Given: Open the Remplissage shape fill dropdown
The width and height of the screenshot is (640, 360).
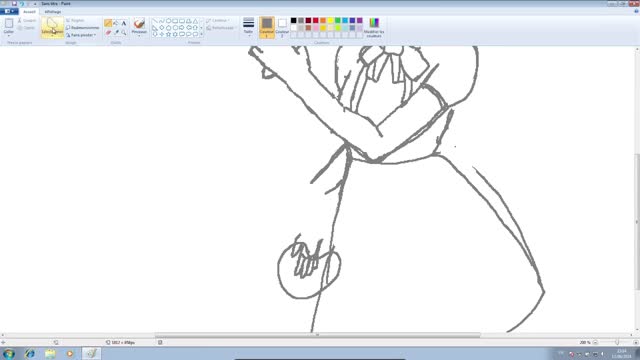Looking at the screenshot, I should click(x=221, y=28).
